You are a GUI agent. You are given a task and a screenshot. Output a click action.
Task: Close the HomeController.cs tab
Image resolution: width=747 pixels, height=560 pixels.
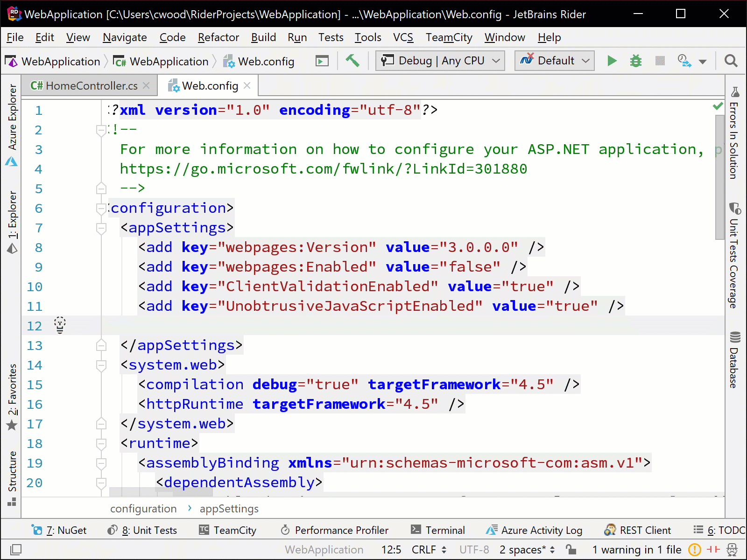[x=146, y=85]
